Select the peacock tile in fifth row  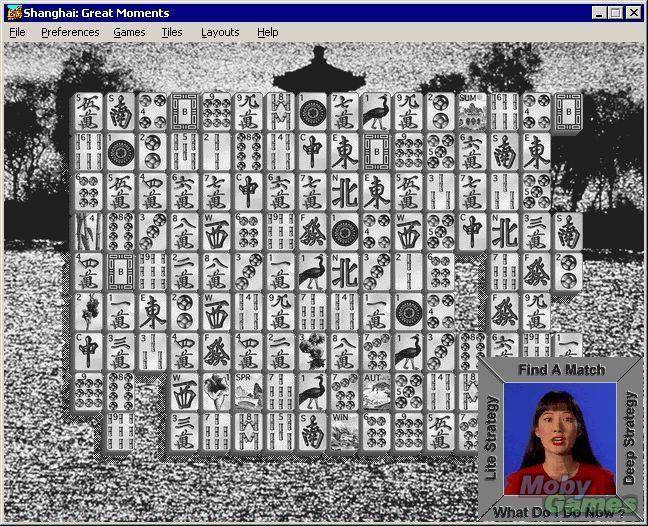312,271
